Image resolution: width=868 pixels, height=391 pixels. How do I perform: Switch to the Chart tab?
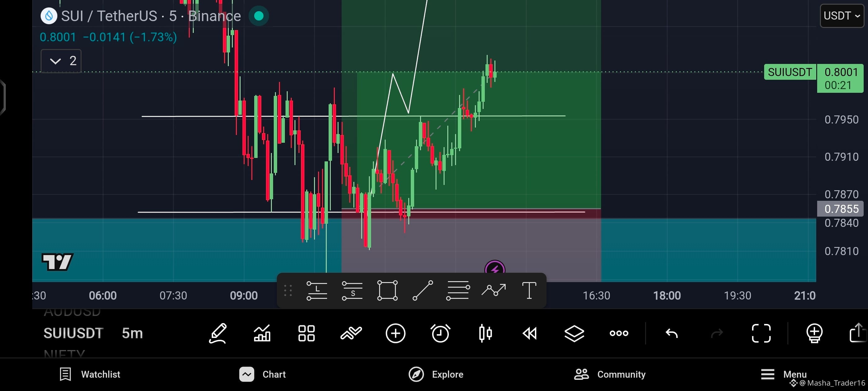[263, 374]
